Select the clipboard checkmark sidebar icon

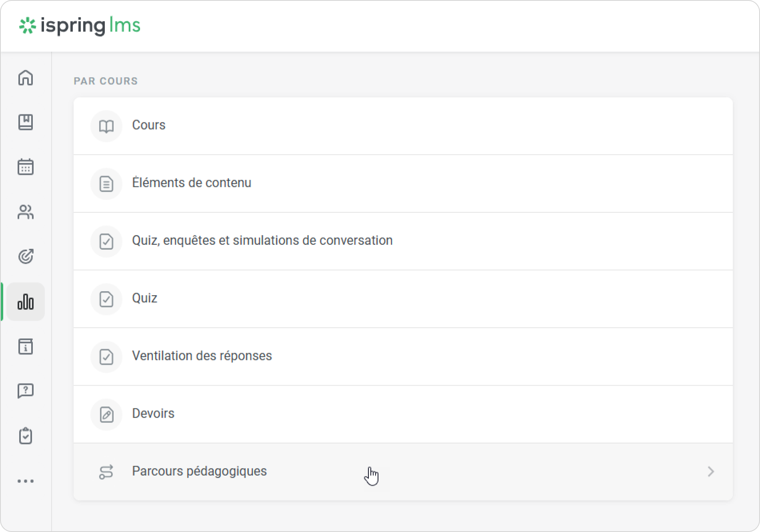(26, 436)
